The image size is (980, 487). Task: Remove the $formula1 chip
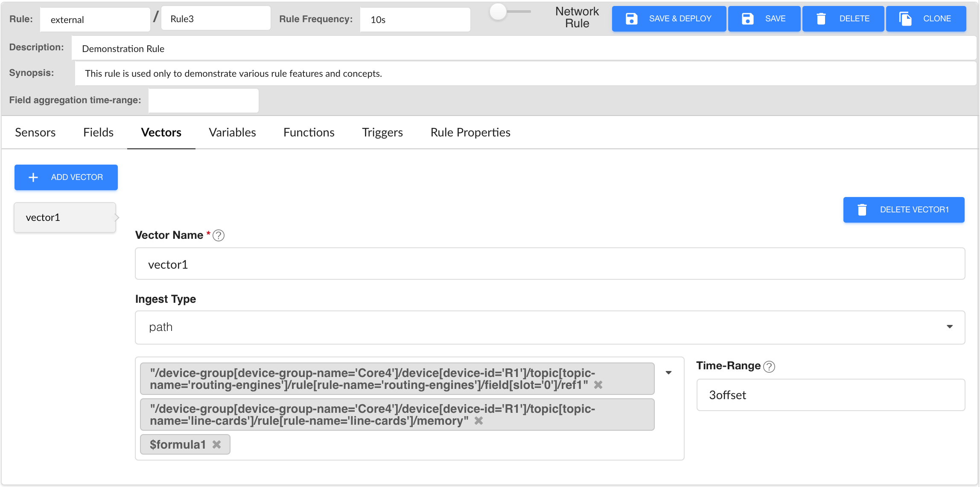pyautogui.click(x=217, y=444)
